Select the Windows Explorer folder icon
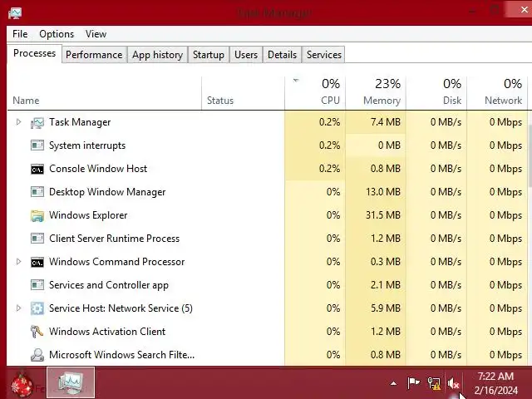The image size is (532, 399). (x=37, y=215)
